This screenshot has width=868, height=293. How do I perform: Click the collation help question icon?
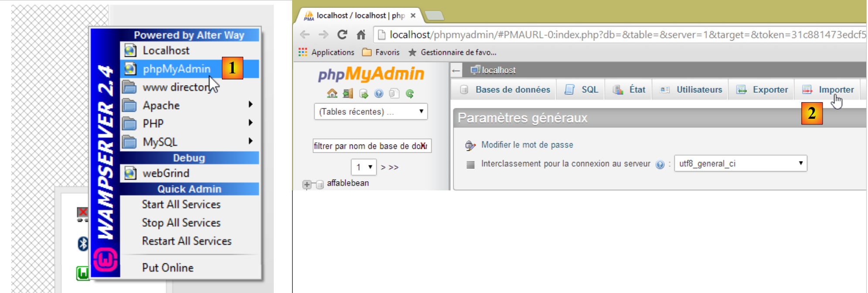[x=660, y=165]
